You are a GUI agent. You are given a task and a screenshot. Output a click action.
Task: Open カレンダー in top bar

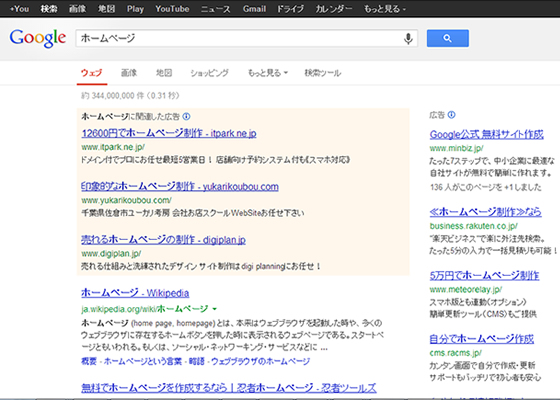(334, 9)
